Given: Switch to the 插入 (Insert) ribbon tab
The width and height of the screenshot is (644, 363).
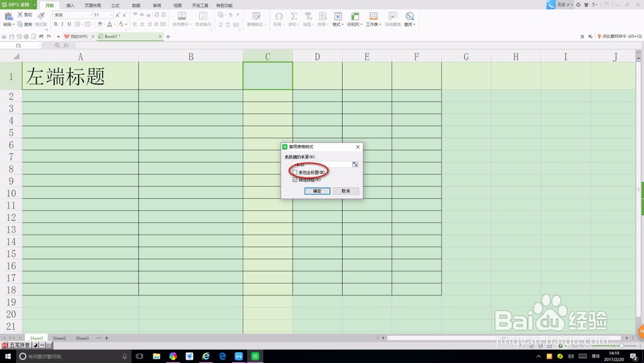Looking at the screenshot, I should [70, 5].
